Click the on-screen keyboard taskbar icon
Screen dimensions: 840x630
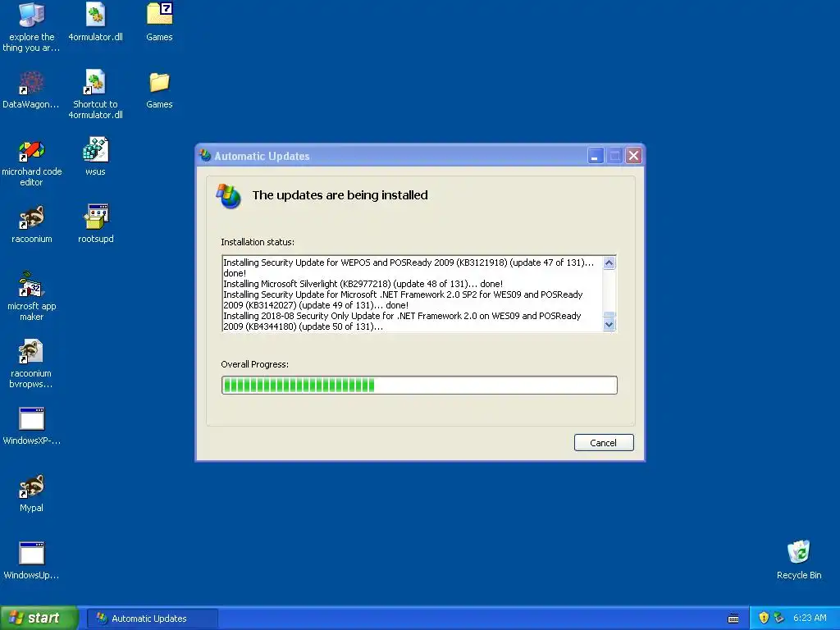click(x=733, y=619)
